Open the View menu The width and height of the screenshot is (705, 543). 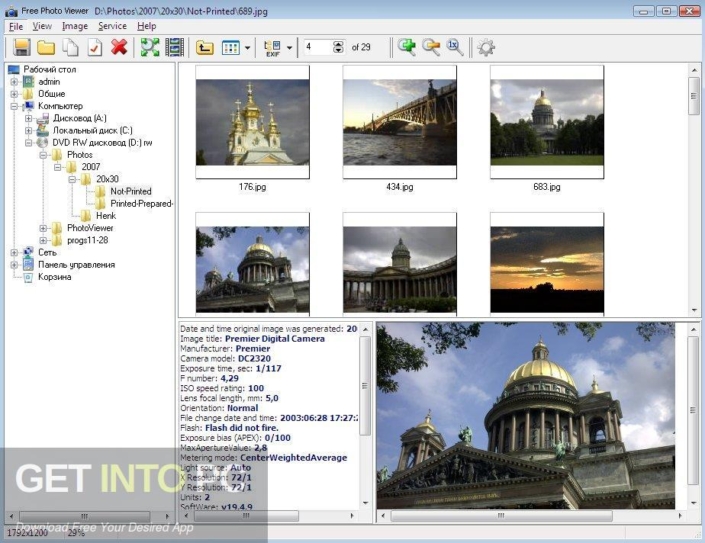(42, 26)
